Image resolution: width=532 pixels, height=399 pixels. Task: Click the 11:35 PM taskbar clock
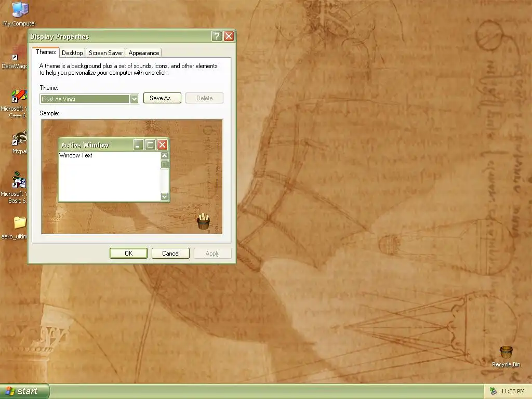[512, 392]
